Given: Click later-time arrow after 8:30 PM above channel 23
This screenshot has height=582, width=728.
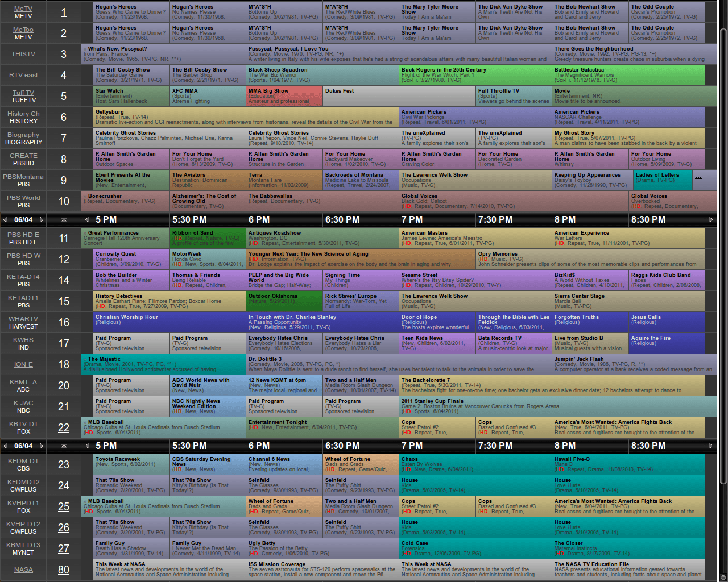Looking at the screenshot, I should pos(710,446).
